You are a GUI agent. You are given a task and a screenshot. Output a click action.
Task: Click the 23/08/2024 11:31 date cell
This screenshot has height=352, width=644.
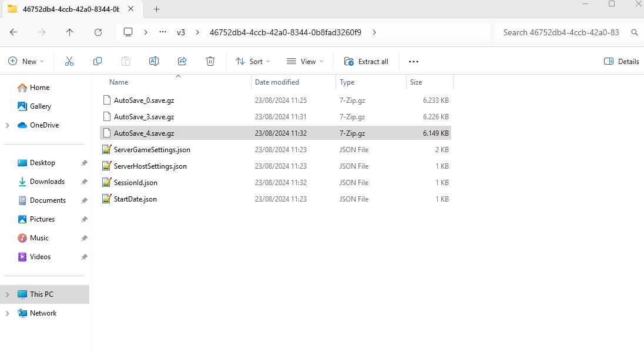[x=280, y=117]
